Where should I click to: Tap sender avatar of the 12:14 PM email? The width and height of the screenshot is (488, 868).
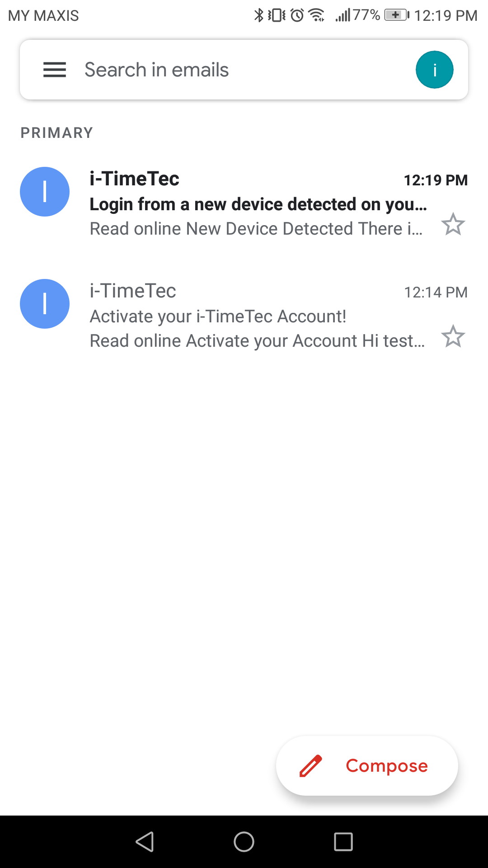click(x=45, y=304)
